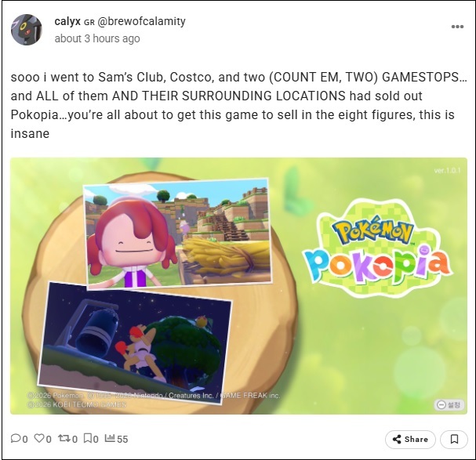Click the bookmark count icon beside the repost icon

(88, 438)
